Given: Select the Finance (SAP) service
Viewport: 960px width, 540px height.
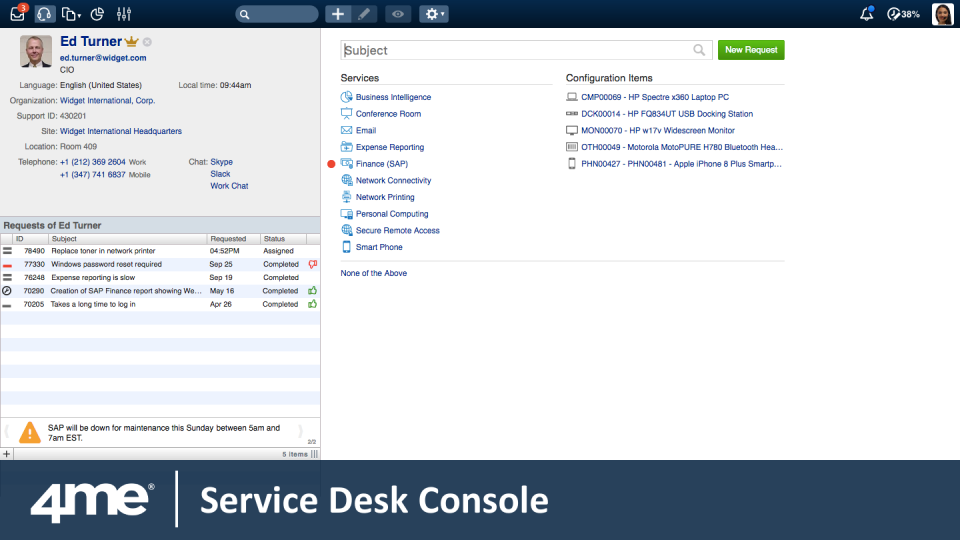Looking at the screenshot, I should click(x=381, y=163).
